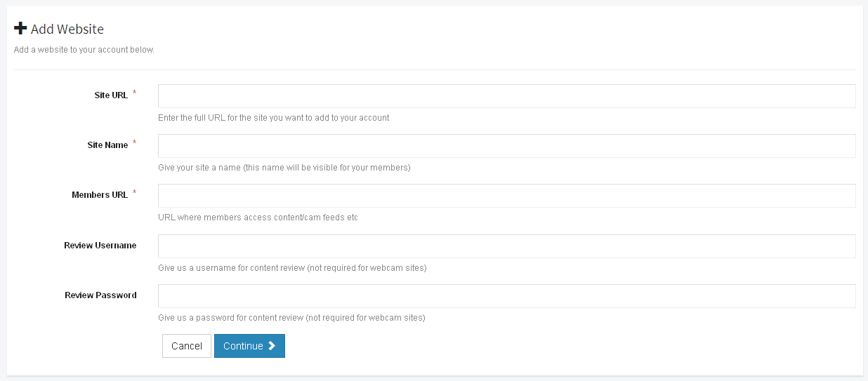Click the plus icon beside Add Website

[20, 29]
